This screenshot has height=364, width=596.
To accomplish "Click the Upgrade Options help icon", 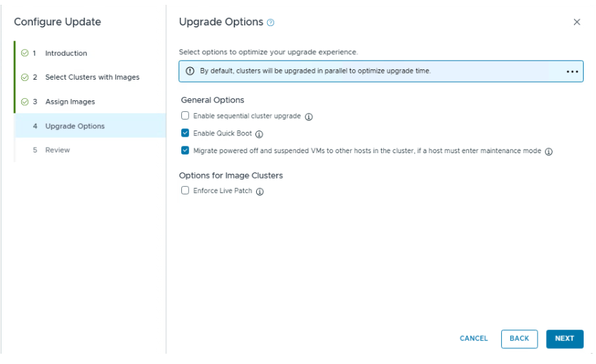I will click(271, 23).
